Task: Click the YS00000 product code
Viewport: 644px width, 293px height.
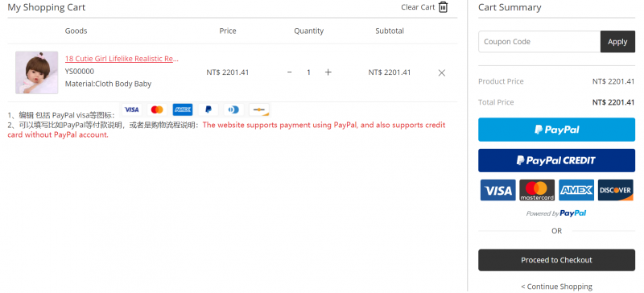Action: tap(79, 71)
